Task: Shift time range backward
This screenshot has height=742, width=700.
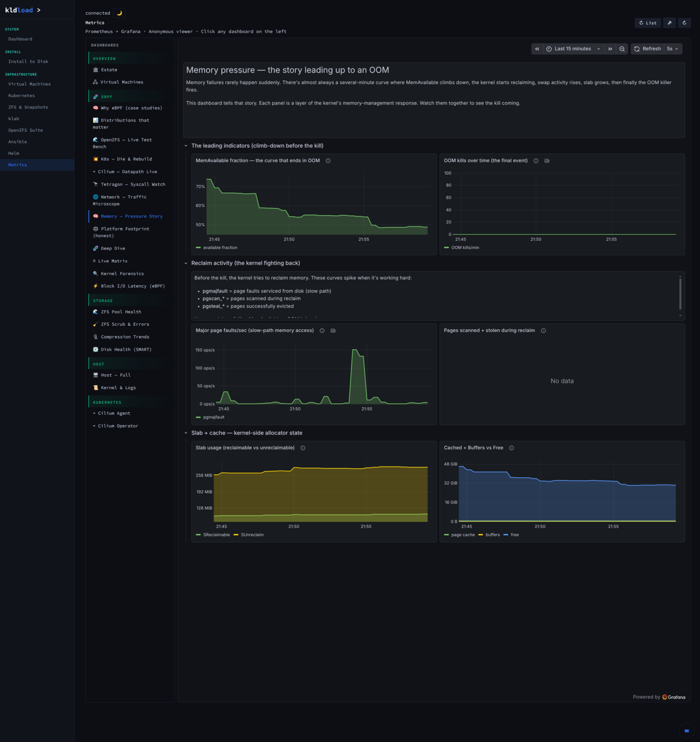Action: [x=537, y=49]
